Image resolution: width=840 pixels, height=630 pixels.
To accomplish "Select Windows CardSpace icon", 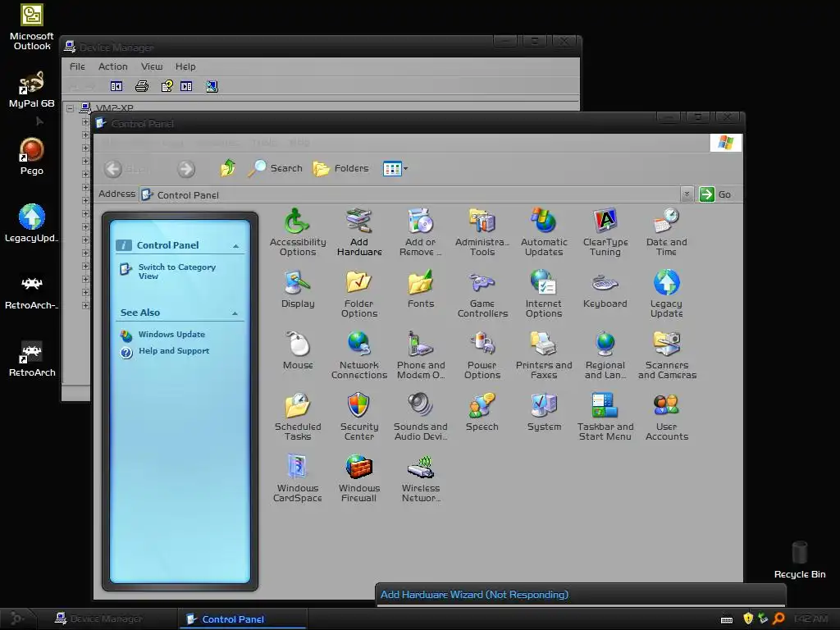I will [297, 478].
